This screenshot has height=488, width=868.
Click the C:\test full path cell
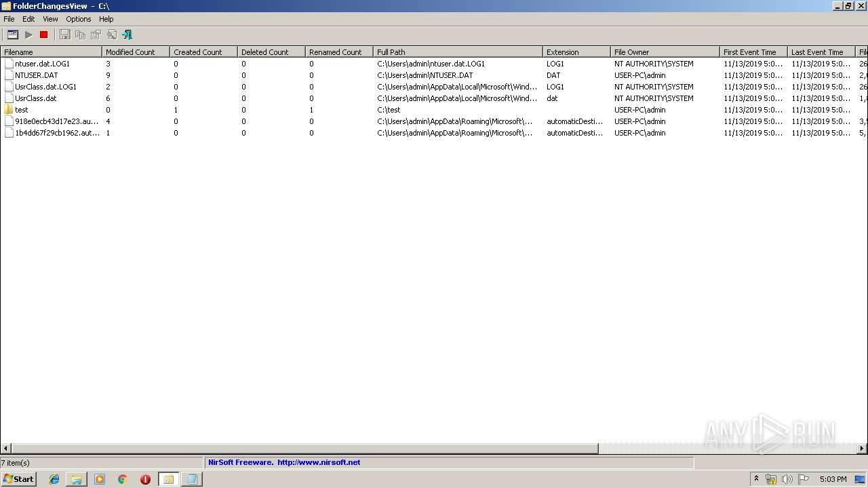(389, 110)
